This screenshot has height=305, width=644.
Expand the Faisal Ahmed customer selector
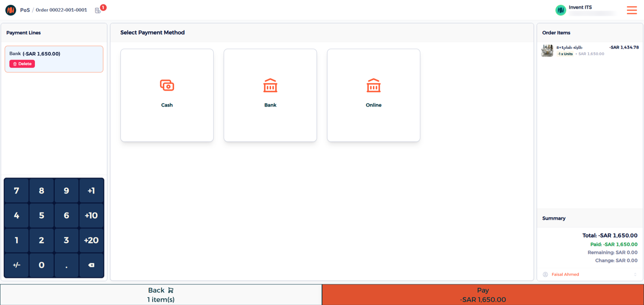click(x=589, y=275)
